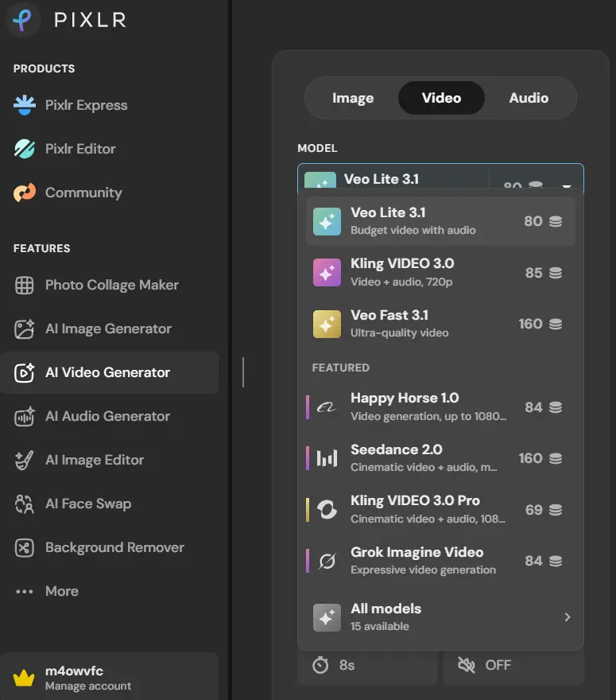This screenshot has height=700, width=616.
Task: Select the Video tab
Action: (x=441, y=98)
